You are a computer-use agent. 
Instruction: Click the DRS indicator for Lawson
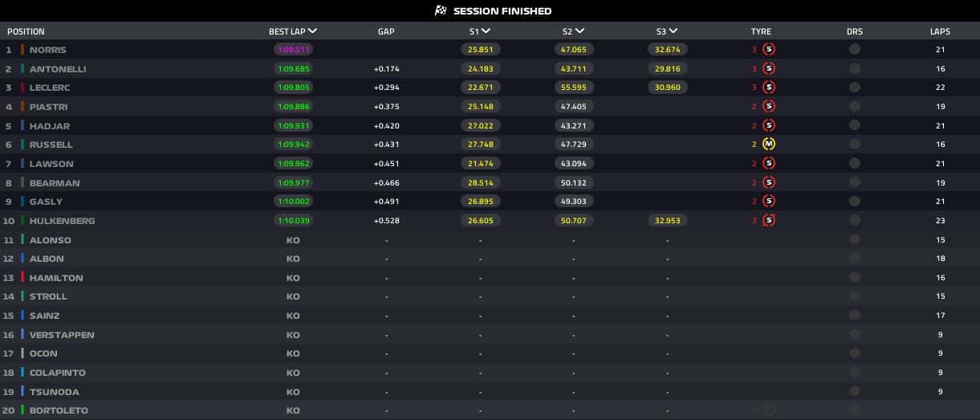click(x=855, y=163)
